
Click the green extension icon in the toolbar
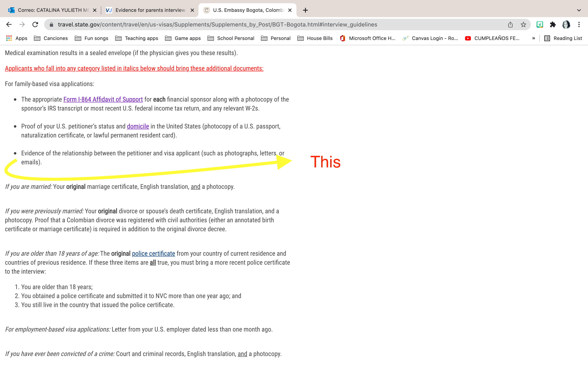point(540,24)
